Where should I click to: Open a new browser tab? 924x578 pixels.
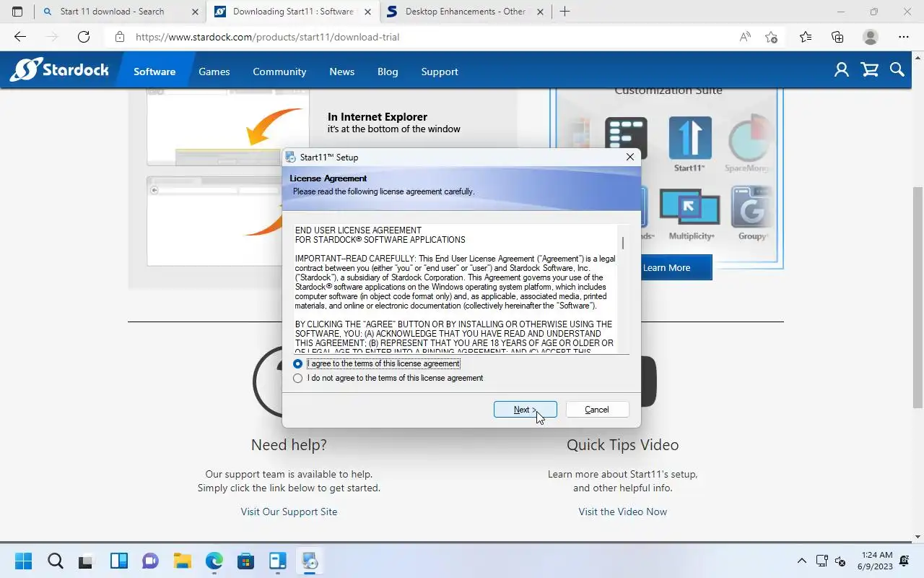point(565,12)
